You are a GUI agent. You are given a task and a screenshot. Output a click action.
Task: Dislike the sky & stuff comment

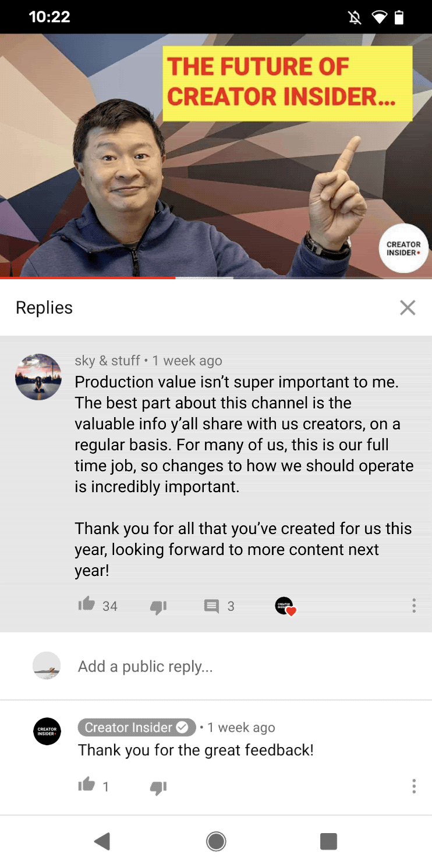click(x=158, y=607)
